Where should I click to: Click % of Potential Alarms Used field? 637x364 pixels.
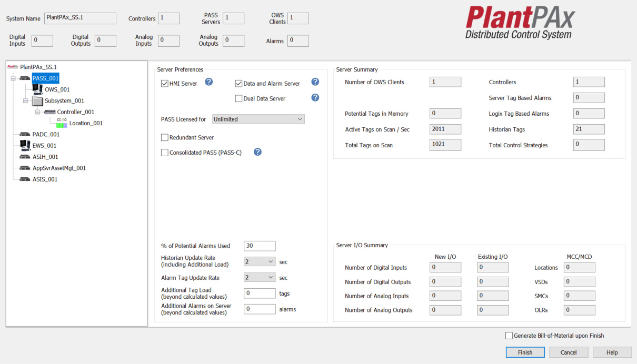(x=260, y=246)
